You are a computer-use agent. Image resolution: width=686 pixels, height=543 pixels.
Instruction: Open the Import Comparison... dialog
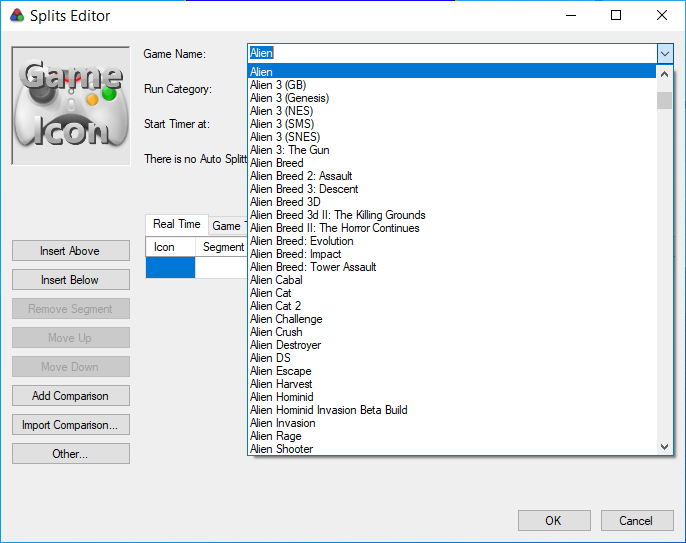coord(71,425)
